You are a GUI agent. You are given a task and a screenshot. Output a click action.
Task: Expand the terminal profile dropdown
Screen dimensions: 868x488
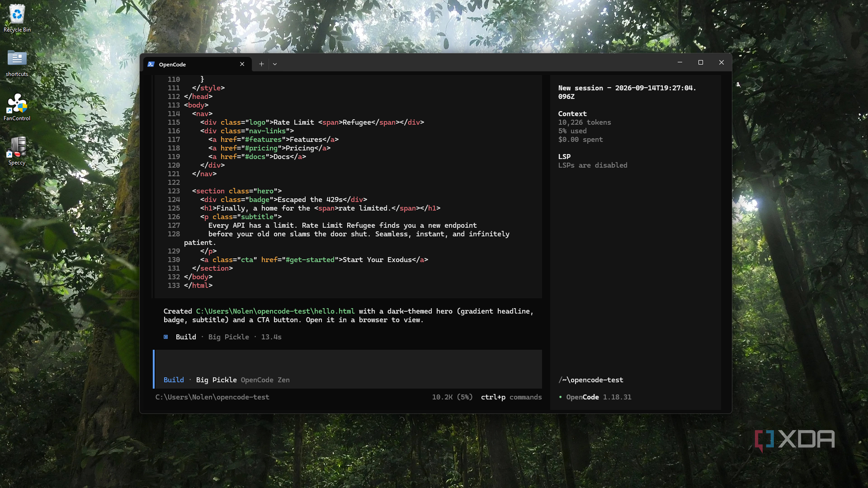click(x=275, y=64)
